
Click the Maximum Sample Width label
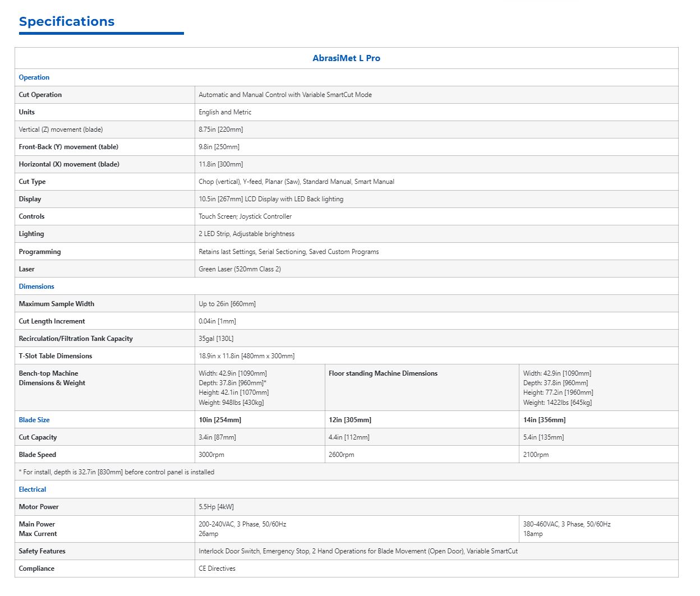click(57, 304)
